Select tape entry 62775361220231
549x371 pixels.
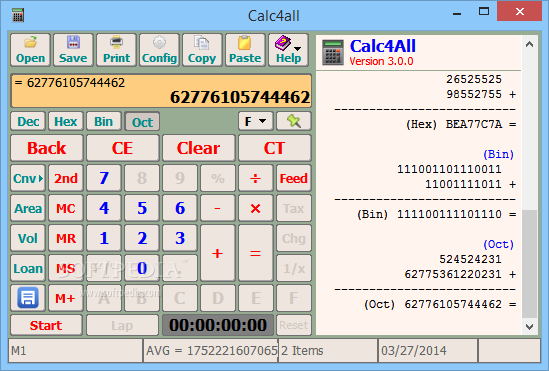tap(460, 274)
